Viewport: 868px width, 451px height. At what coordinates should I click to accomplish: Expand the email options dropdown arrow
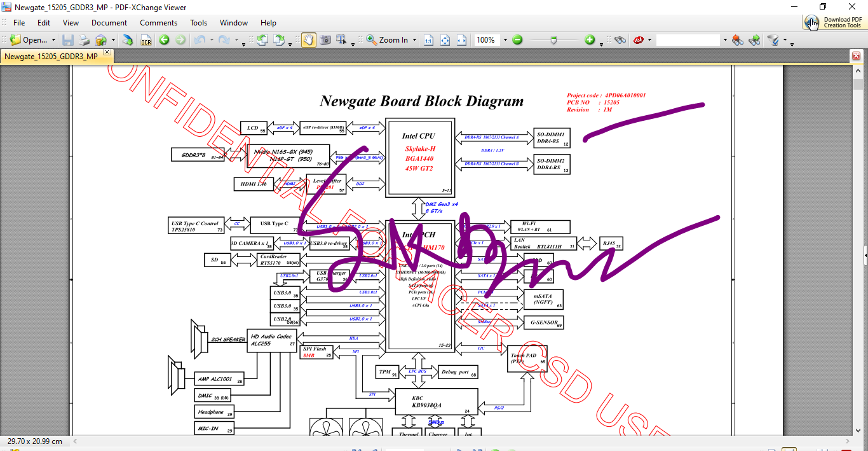[112, 40]
